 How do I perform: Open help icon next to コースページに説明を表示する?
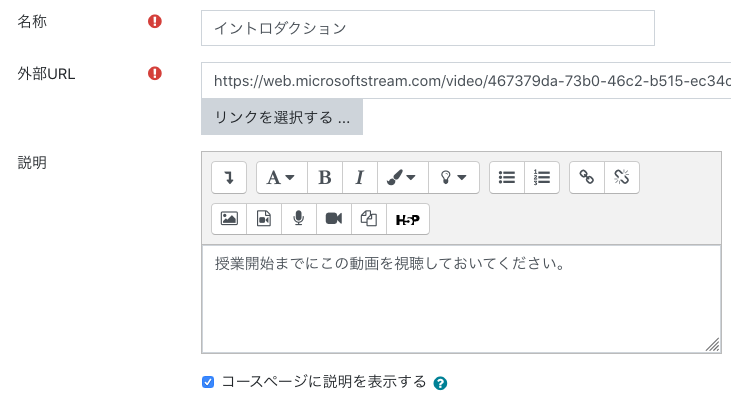(x=440, y=383)
